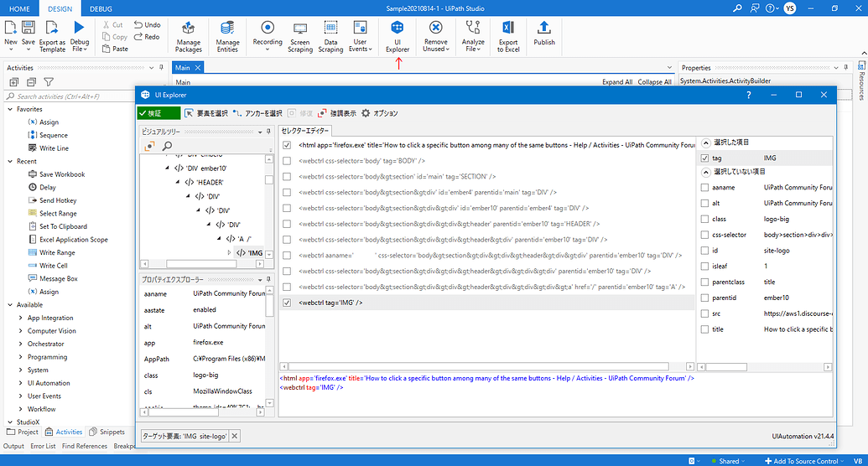Image resolution: width=868 pixels, height=466 pixels.
Task: Check the id='main' tag='SECTION' selector row
Action: coord(287,177)
